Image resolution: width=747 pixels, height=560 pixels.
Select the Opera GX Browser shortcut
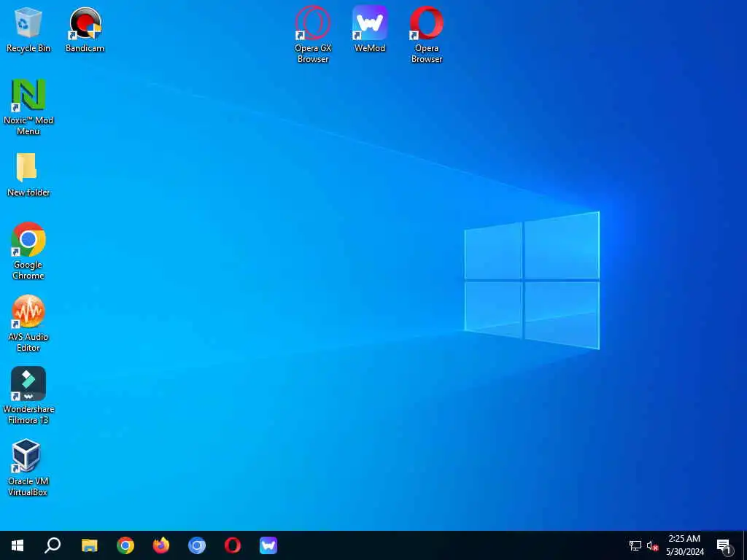click(x=312, y=34)
